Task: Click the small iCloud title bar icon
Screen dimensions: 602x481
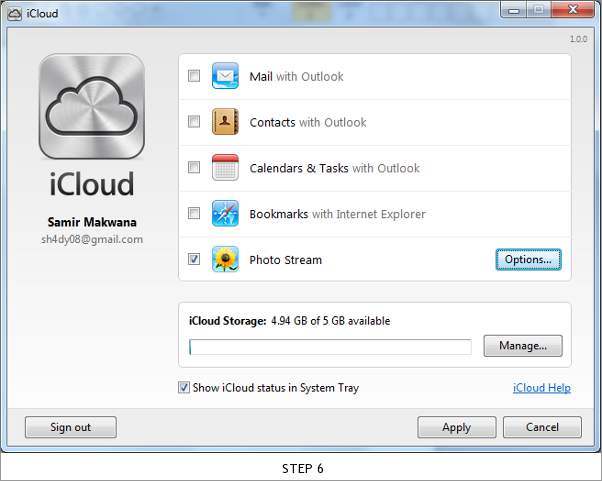Action: point(15,14)
